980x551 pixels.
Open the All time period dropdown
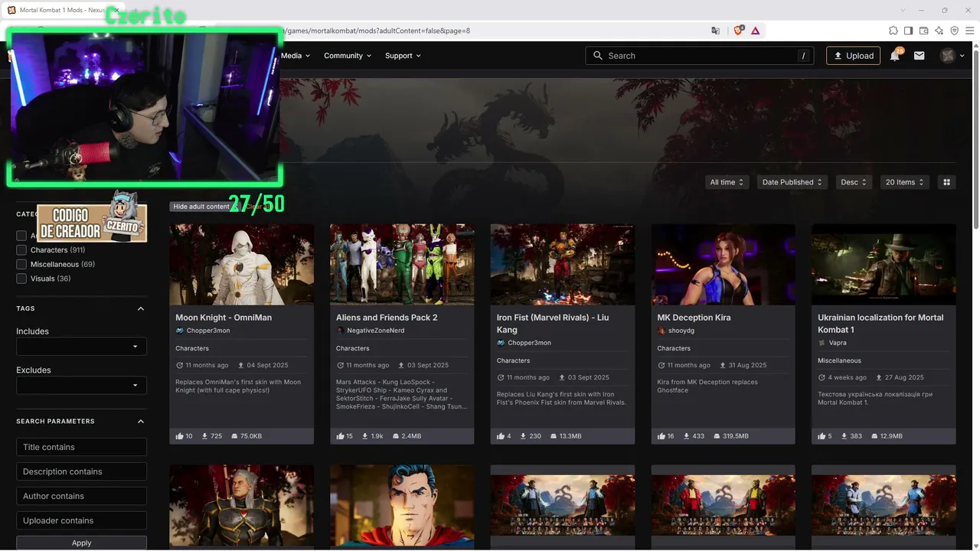(727, 182)
